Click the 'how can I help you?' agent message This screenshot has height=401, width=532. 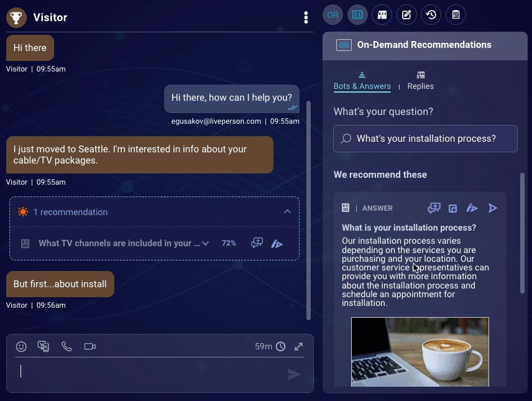coord(232,99)
